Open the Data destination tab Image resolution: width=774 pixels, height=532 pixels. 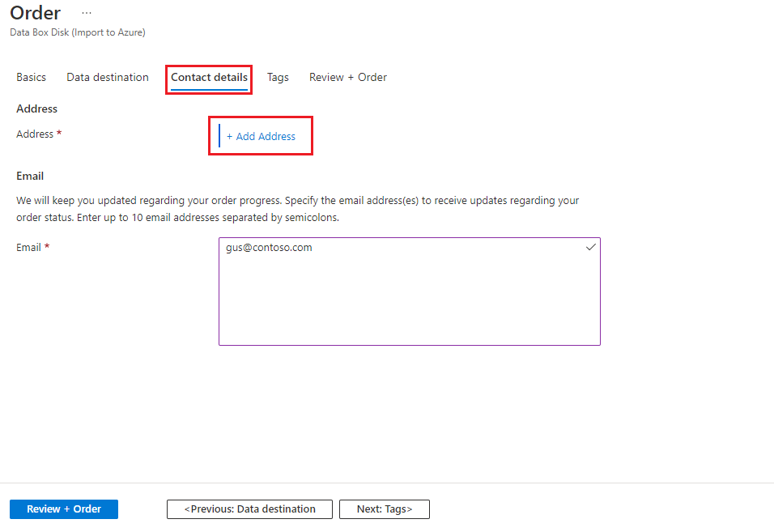(107, 77)
